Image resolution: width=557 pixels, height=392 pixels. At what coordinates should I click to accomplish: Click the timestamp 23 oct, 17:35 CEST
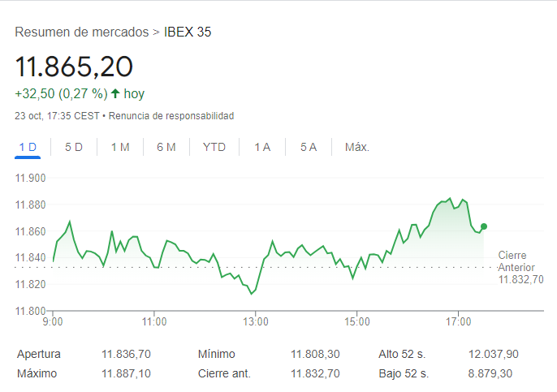tap(57, 116)
